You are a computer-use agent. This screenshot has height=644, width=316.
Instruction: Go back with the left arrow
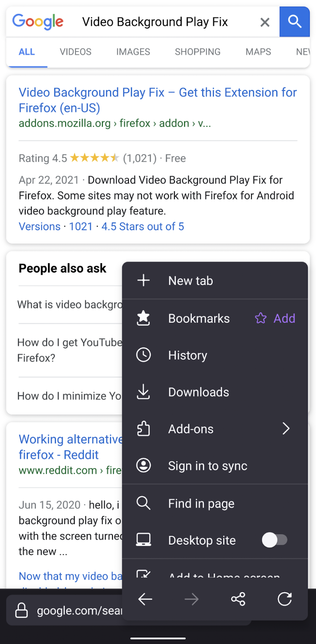click(x=145, y=599)
